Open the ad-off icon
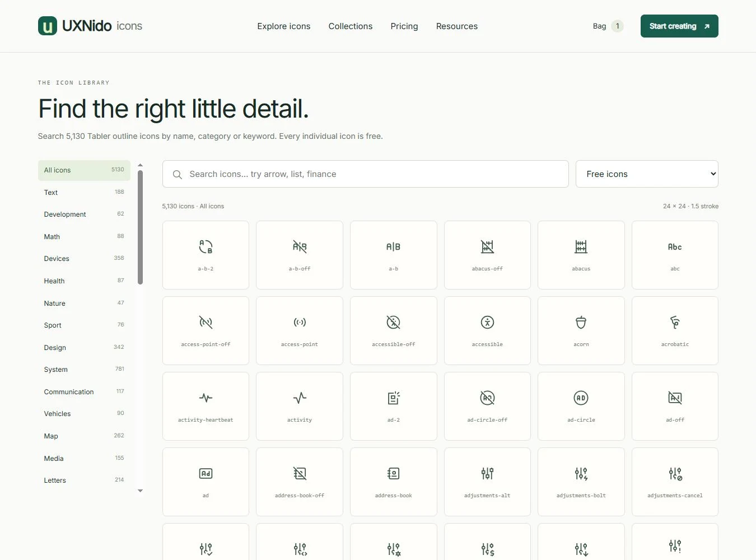This screenshot has width=756, height=560. click(x=675, y=406)
